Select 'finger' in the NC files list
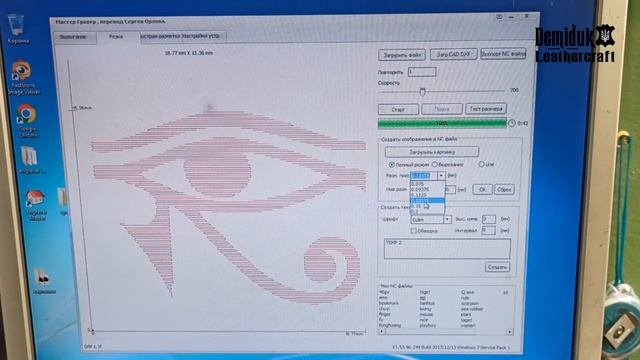The height and width of the screenshot is (360, 640). [385, 314]
